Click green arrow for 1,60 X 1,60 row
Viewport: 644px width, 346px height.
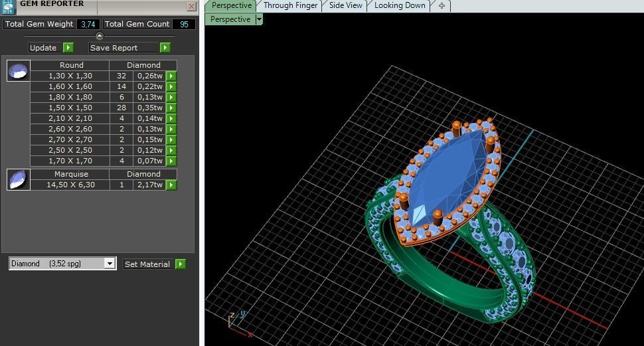pos(171,87)
